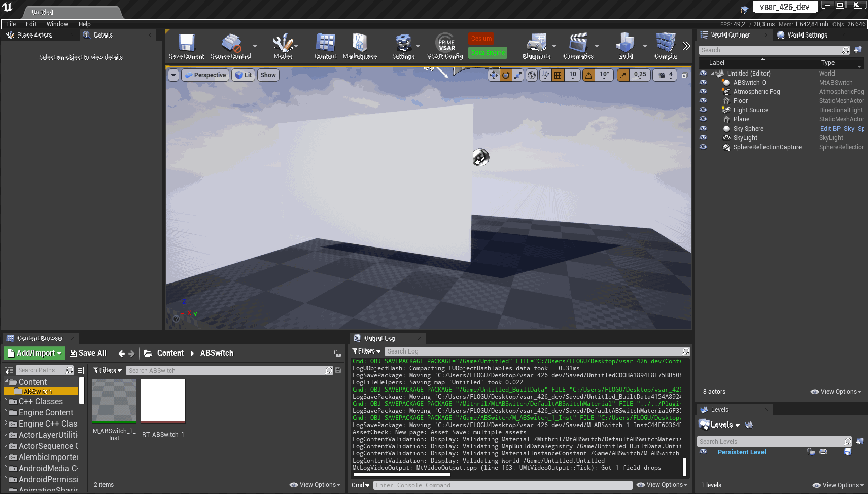
Task: Switch to the World Settings tab
Action: (x=807, y=34)
